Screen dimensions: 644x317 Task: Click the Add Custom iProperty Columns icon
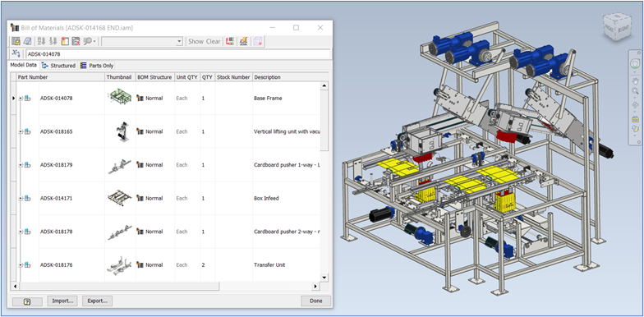coord(76,41)
